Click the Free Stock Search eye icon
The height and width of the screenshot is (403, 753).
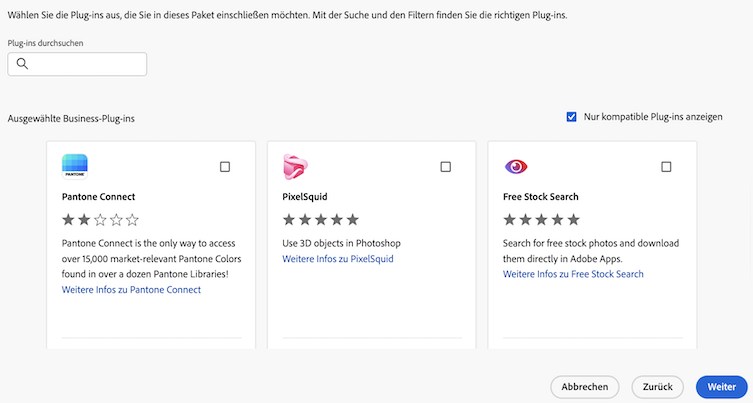tap(516, 167)
